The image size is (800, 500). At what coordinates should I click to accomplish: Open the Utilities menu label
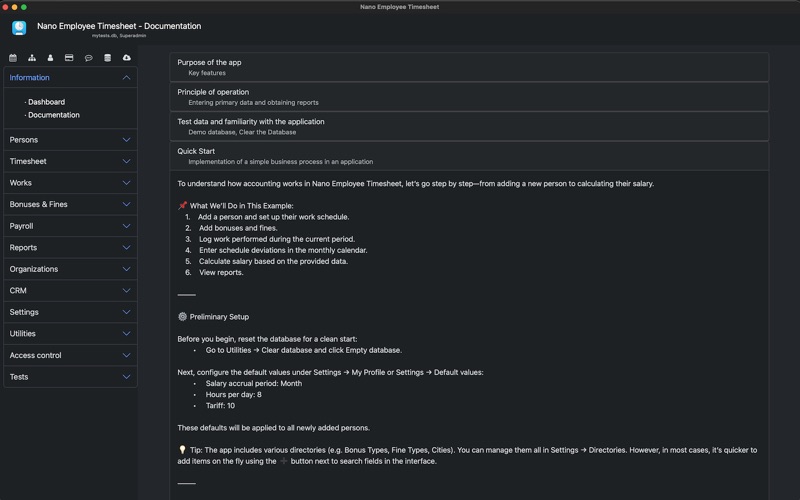22,334
